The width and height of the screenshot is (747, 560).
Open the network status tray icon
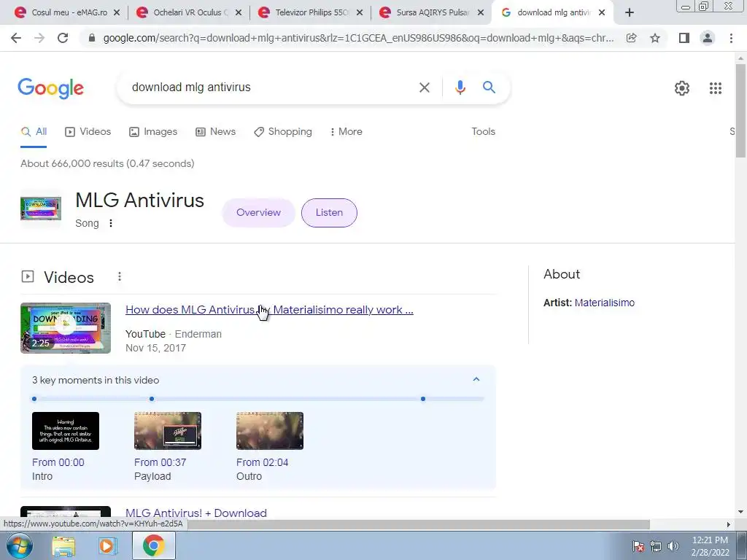click(656, 546)
